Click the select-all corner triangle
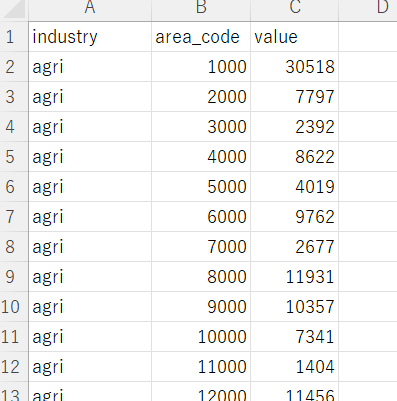Viewport: 397px width, 401px height. (14, 9)
